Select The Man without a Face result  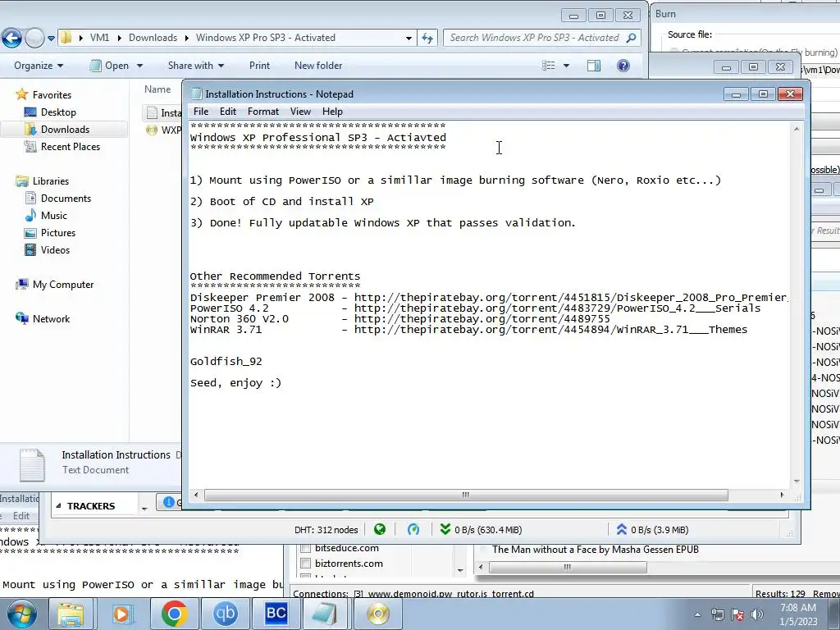click(x=596, y=550)
